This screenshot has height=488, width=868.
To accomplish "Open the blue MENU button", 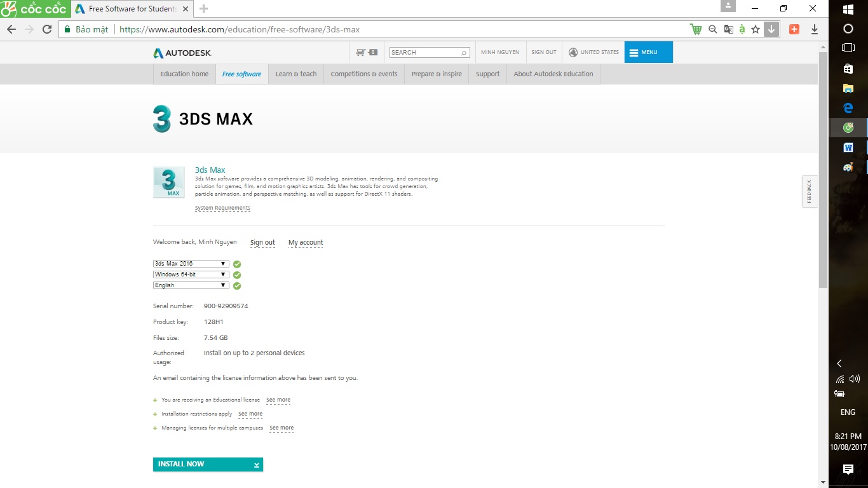I will [x=648, y=52].
